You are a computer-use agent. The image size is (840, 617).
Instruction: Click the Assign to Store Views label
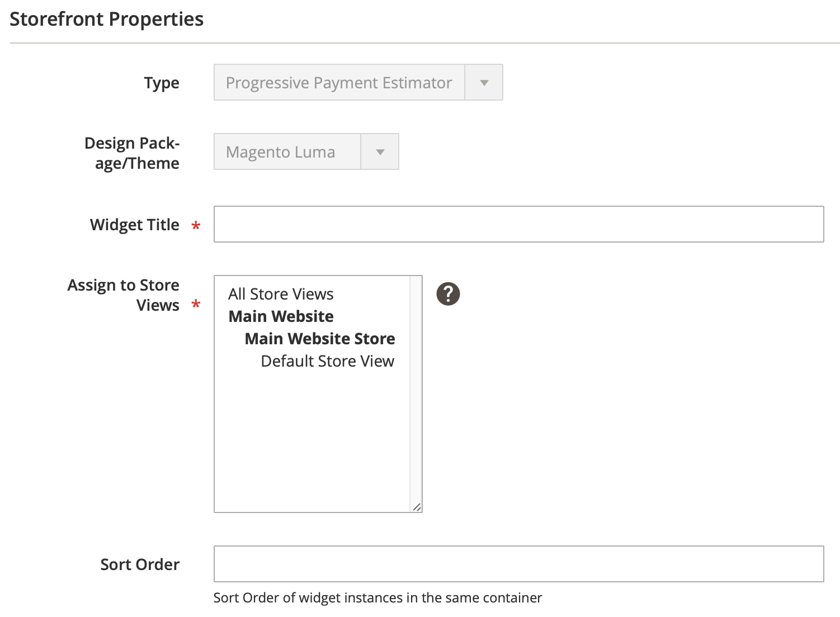tap(124, 295)
